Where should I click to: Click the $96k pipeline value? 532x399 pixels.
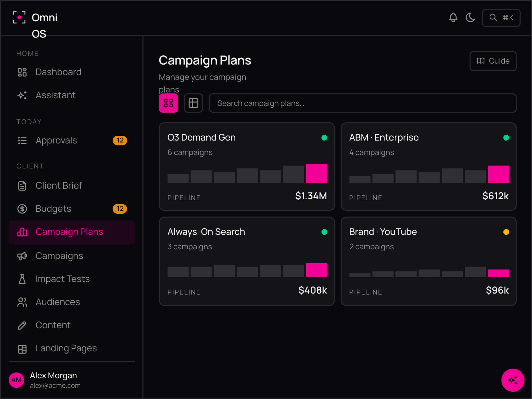(x=497, y=290)
